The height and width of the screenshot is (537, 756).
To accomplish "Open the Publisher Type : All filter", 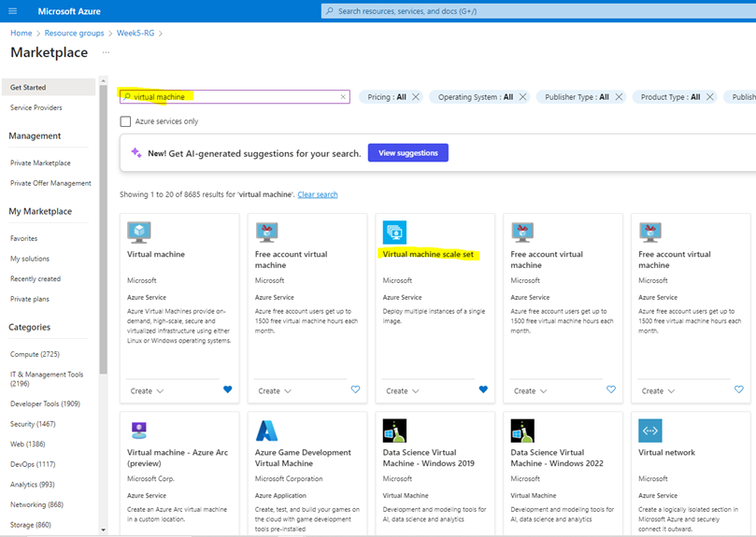I will tap(577, 97).
